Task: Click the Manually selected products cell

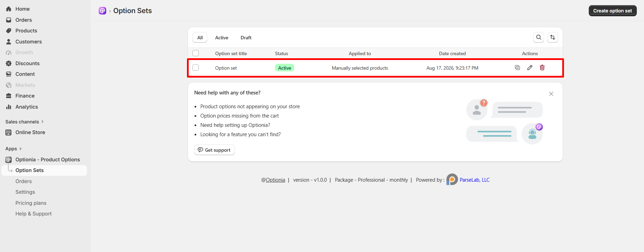Action: coord(360,68)
